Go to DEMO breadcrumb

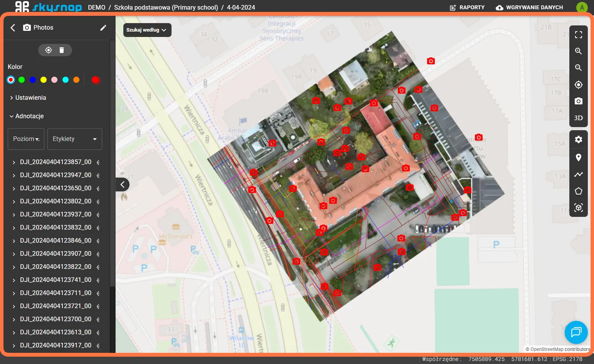[96, 7]
